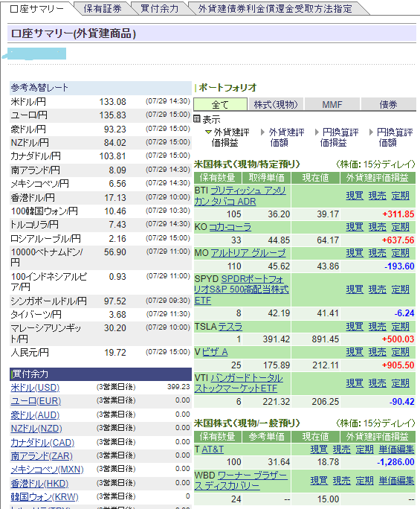The width and height of the screenshot is (420, 509).
Task: Click 現売 for SPYD ETF
Action: click(377, 289)
